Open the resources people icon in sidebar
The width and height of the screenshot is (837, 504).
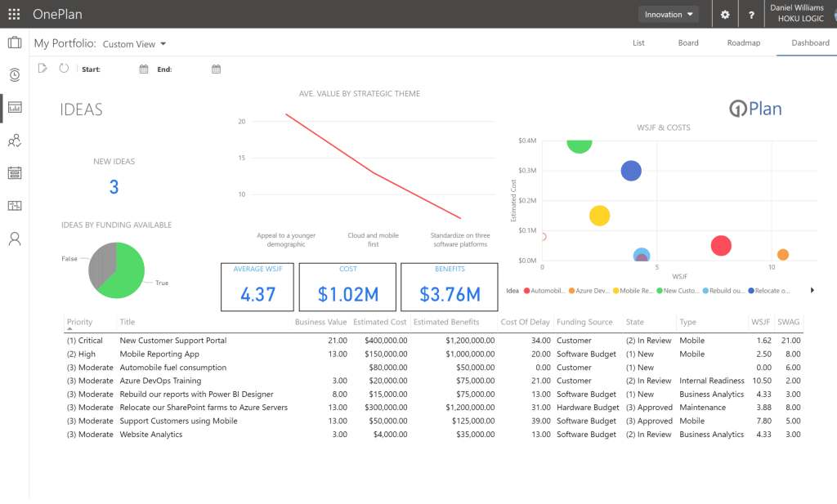pyautogui.click(x=15, y=140)
